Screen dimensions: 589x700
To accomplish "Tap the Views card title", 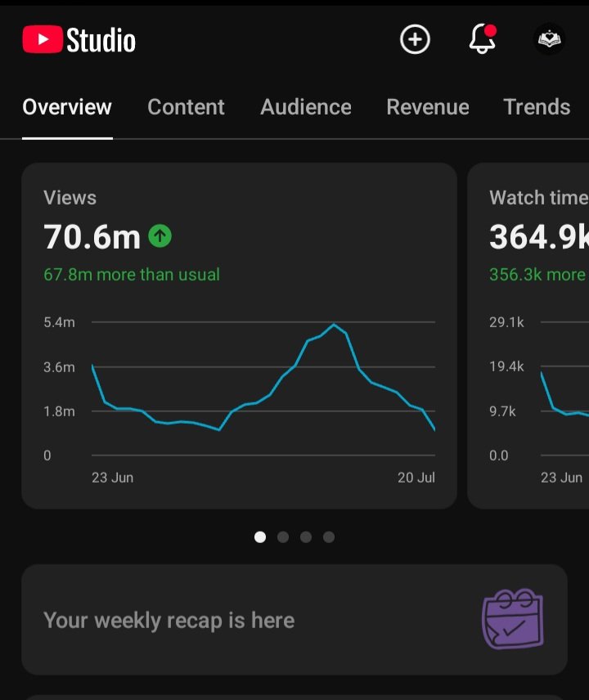I will coord(70,198).
